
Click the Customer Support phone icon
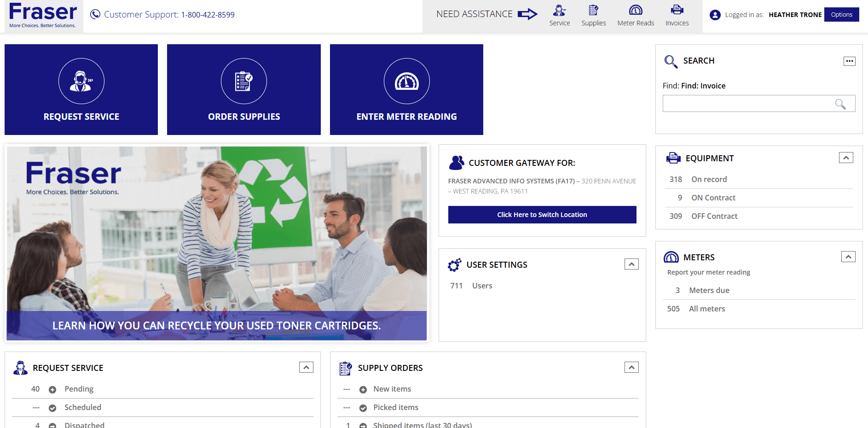tap(95, 14)
